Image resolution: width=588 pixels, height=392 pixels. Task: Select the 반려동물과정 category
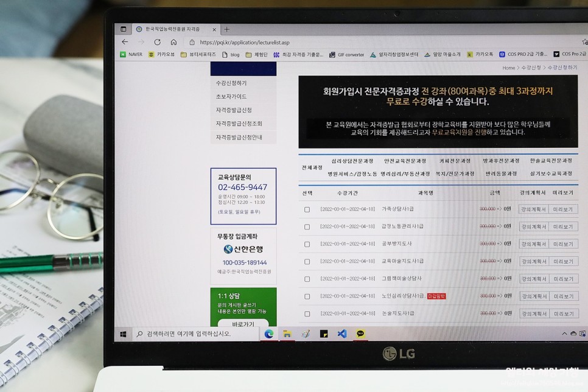point(501,173)
